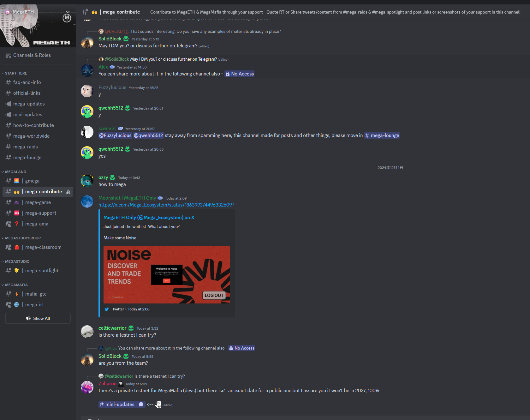Click the Show All button
This screenshot has height=420, width=530.
[x=38, y=318]
